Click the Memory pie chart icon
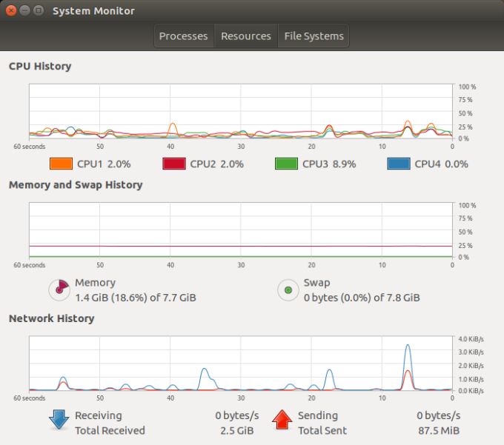Image resolution: width=504 pixels, height=445 pixels. [59, 290]
